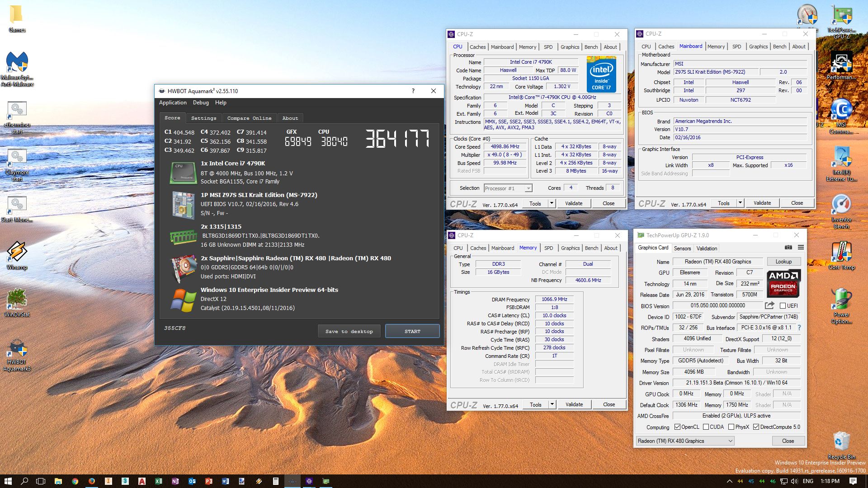The image size is (868, 488).
Task: Expand the Tools arrow in the CPU window
Action: point(552,203)
